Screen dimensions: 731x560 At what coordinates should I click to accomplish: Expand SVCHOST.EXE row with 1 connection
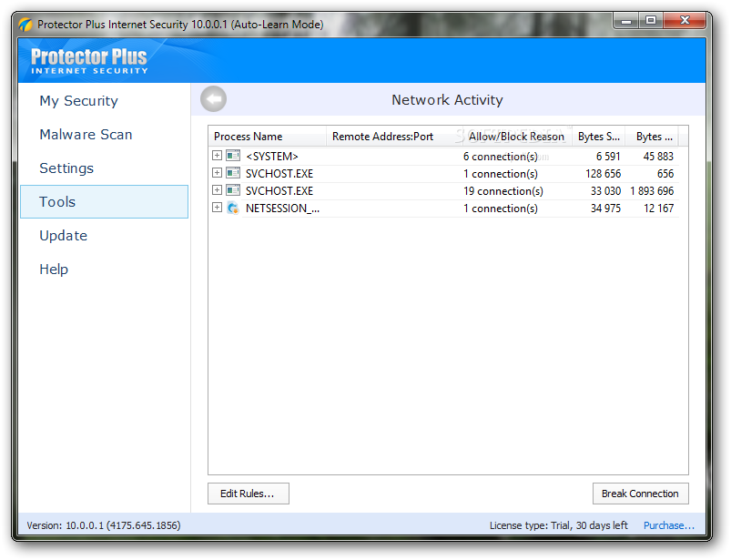pyautogui.click(x=217, y=173)
